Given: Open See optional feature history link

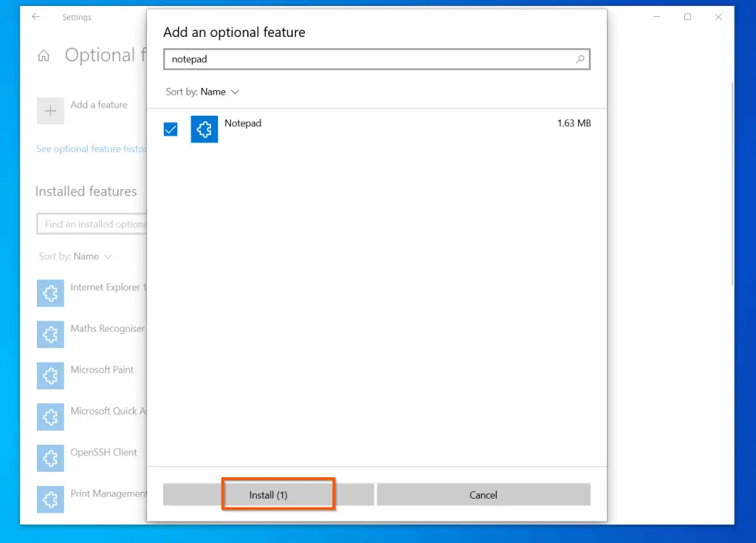Looking at the screenshot, I should [92, 148].
